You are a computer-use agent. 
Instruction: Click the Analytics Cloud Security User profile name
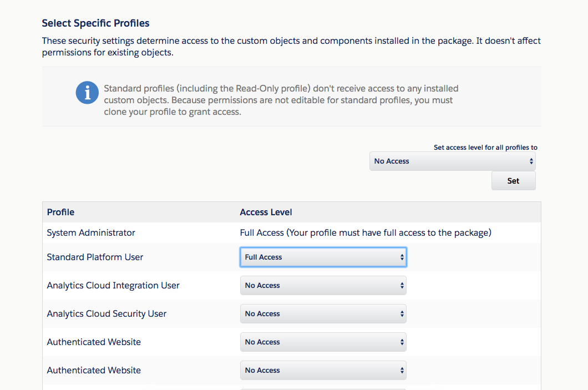pyautogui.click(x=107, y=314)
